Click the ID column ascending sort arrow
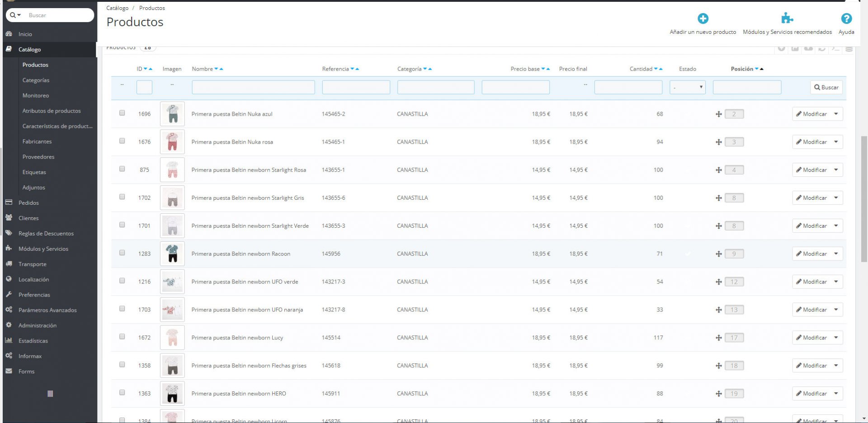This screenshot has height=423, width=868. 151,69
